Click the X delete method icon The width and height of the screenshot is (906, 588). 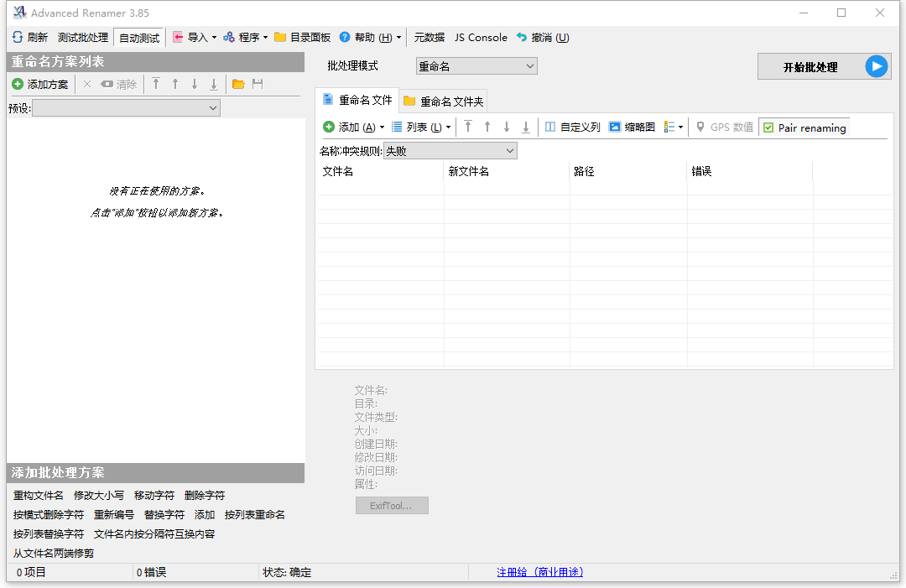[87, 85]
